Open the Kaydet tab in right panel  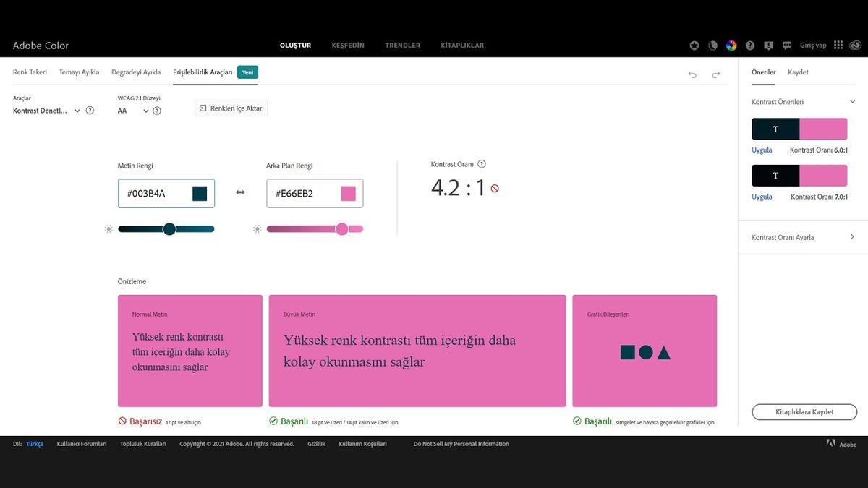[x=798, y=72]
